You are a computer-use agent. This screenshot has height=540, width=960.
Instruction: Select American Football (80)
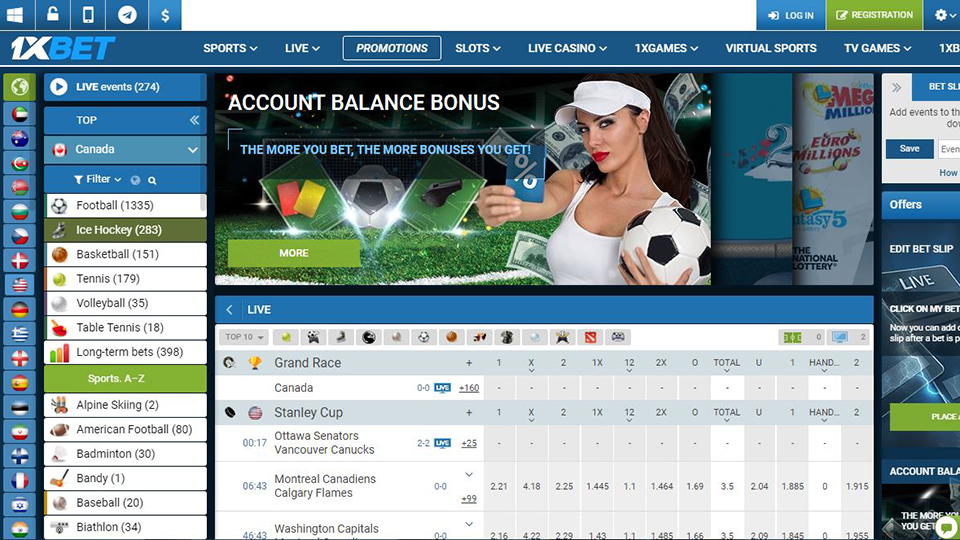pyautogui.click(x=125, y=429)
